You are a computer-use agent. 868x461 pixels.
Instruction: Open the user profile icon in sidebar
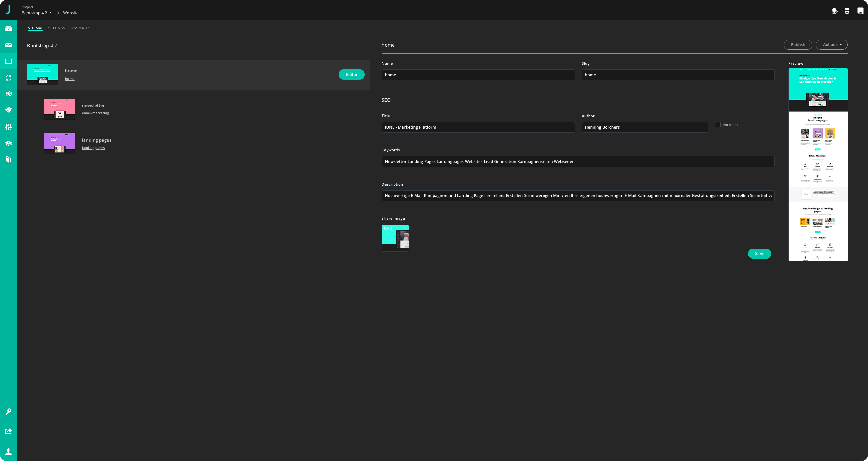[8, 452]
